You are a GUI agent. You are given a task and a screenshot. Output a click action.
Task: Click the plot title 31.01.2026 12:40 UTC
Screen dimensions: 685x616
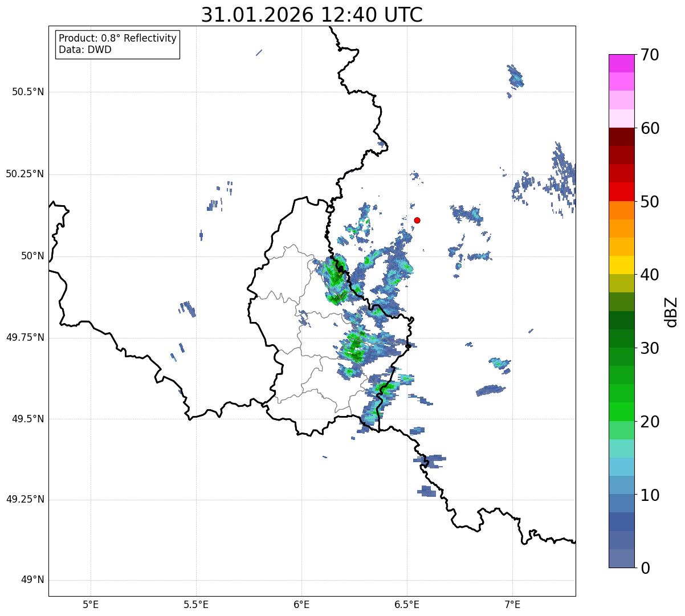click(x=312, y=15)
